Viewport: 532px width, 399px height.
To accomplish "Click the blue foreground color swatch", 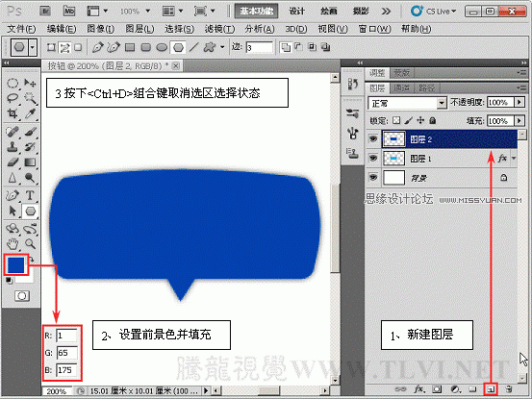I will coord(15,264).
